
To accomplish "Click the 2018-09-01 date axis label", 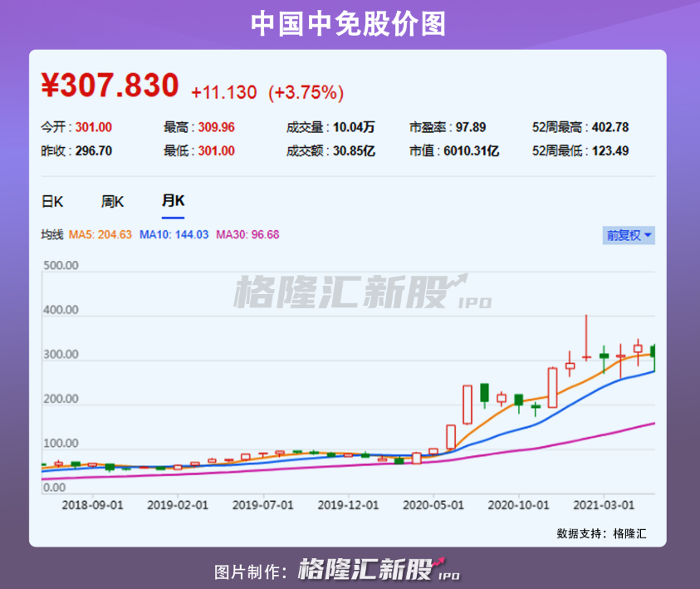I will point(92,505).
